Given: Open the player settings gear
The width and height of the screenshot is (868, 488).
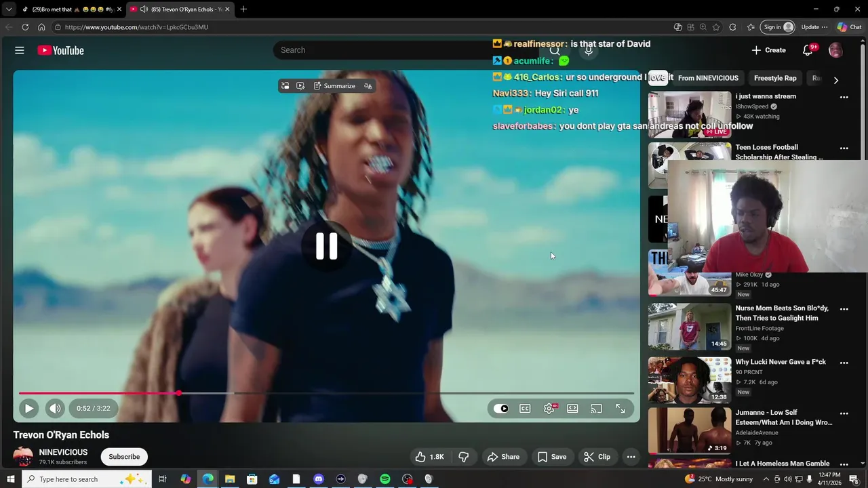Looking at the screenshot, I should point(549,408).
